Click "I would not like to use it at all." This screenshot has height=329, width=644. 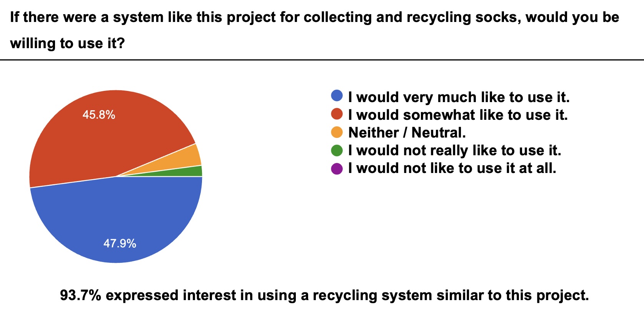coord(452,168)
